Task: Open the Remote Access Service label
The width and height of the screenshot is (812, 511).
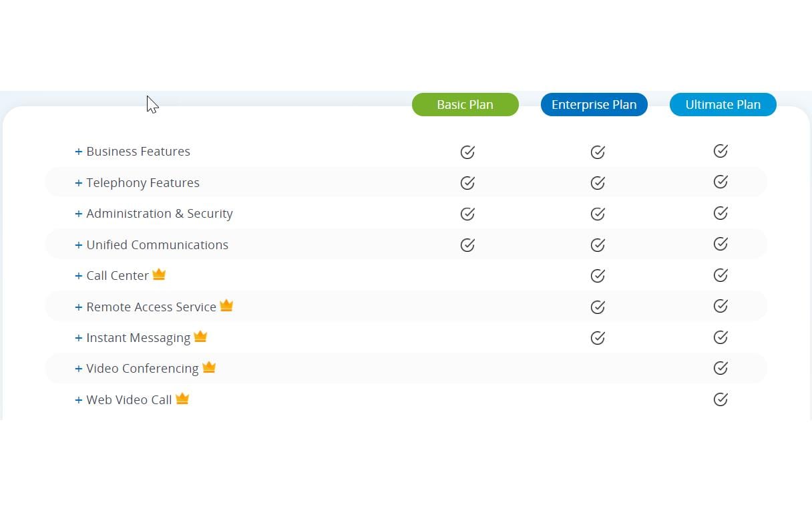Action: pyautogui.click(x=151, y=307)
